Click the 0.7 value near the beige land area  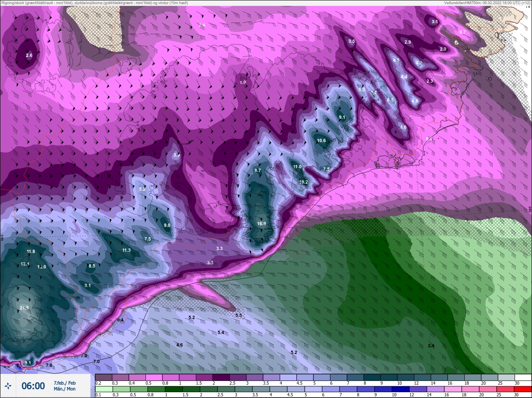click(x=463, y=32)
